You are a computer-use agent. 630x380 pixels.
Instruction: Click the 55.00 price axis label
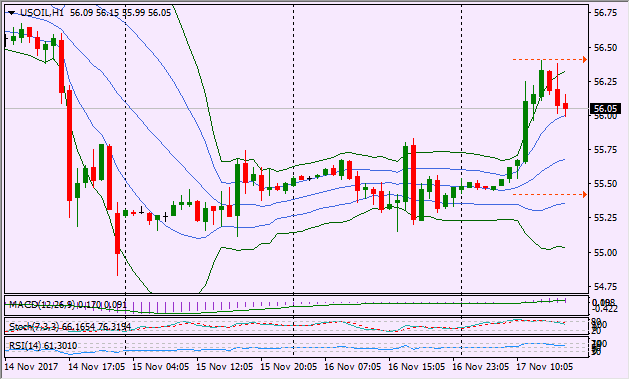[605, 253]
